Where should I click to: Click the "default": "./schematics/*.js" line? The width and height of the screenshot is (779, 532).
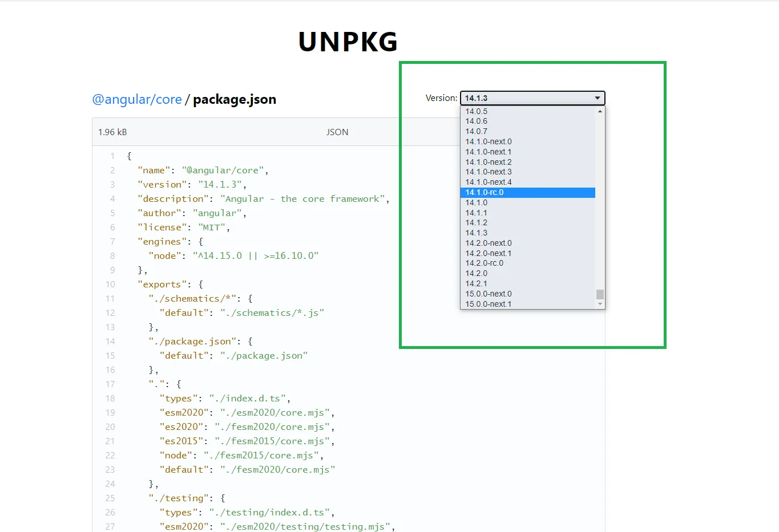[x=242, y=313]
